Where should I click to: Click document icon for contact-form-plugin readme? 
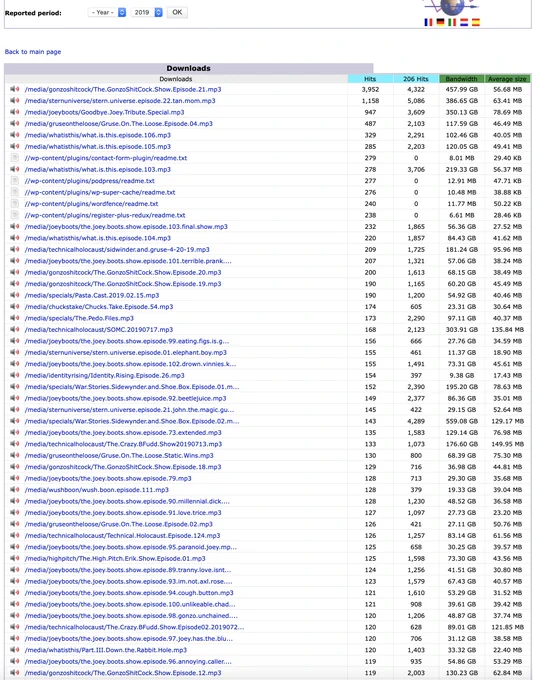15,157
